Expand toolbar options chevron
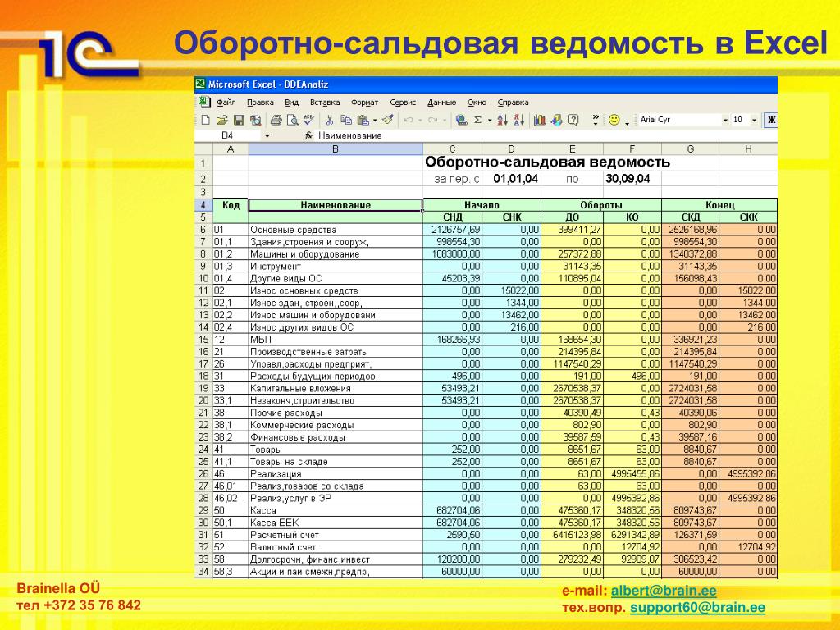840x630 pixels. [x=596, y=120]
